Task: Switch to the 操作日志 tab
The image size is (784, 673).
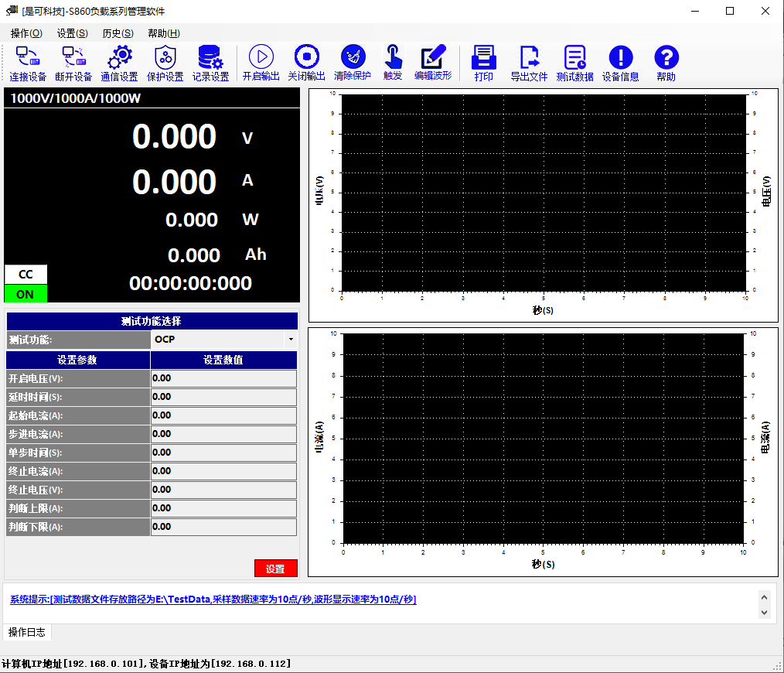Action: (x=27, y=632)
